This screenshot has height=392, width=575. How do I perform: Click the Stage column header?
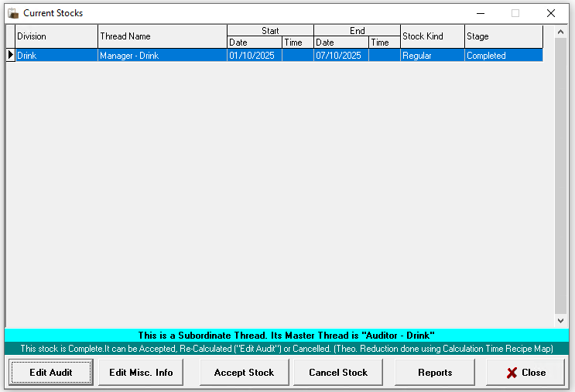503,36
